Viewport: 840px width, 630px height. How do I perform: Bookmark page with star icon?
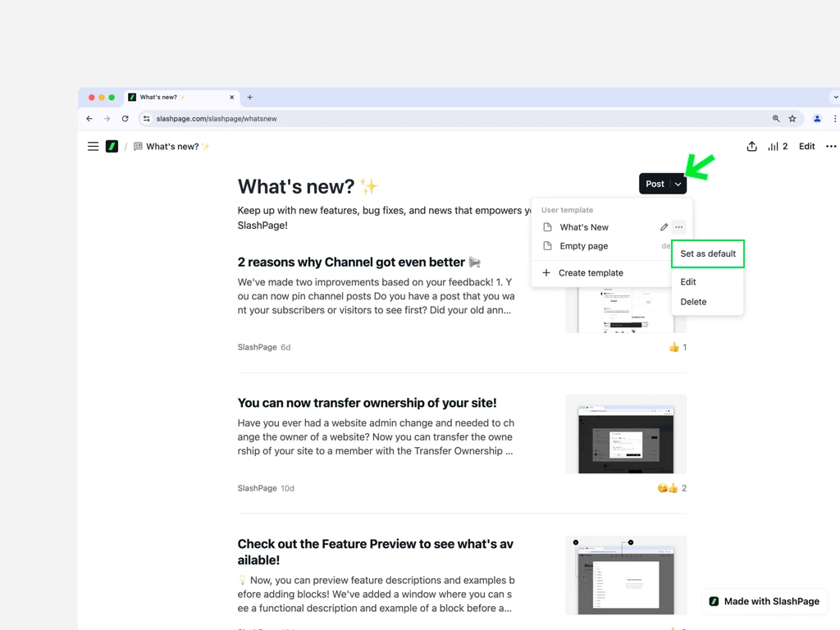(792, 118)
